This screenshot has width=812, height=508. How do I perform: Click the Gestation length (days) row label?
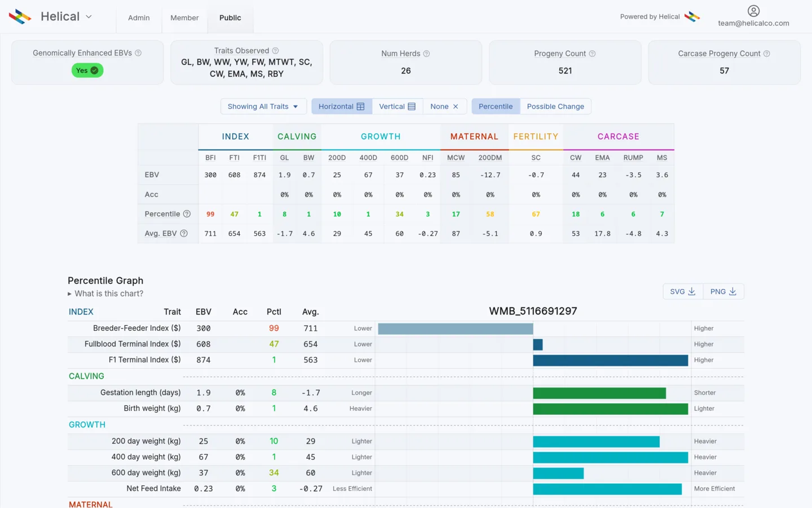pos(140,392)
